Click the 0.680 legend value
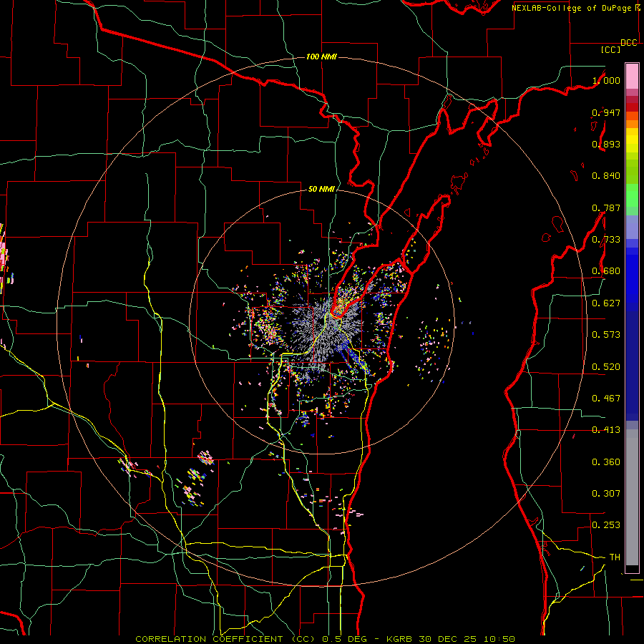The image size is (644, 644). (606, 271)
